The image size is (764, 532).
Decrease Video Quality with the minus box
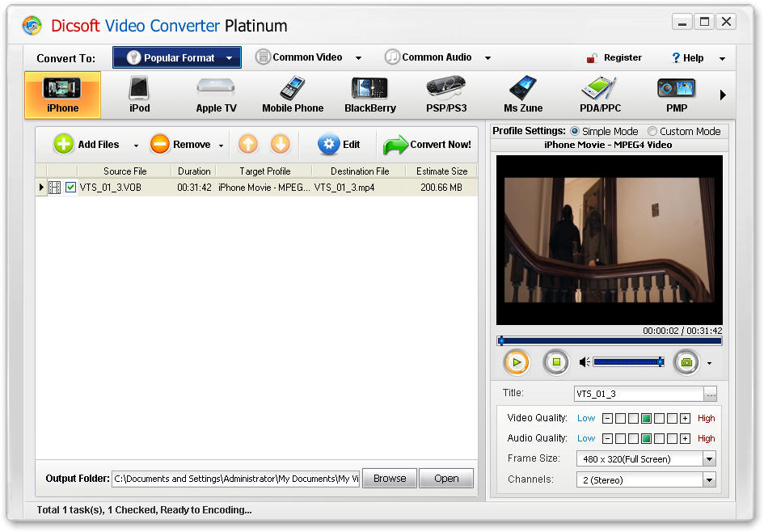click(607, 418)
